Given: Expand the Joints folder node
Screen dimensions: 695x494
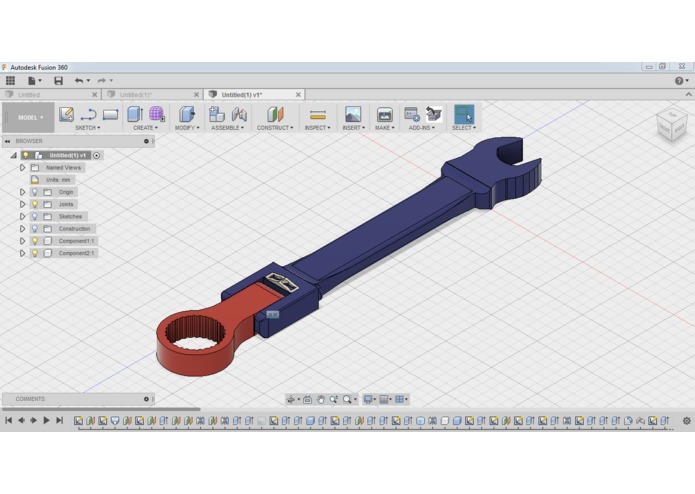Looking at the screenshot, I should coord(22,204).
